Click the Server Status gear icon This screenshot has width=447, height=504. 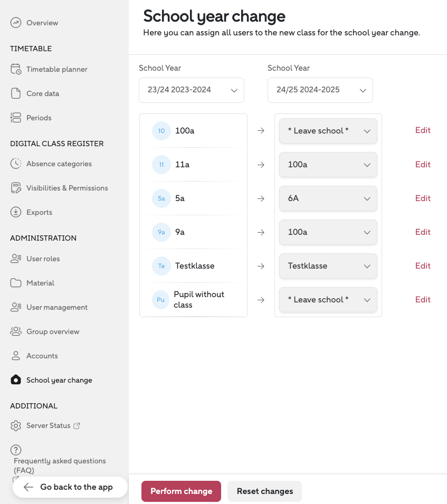tap(16, 425)
